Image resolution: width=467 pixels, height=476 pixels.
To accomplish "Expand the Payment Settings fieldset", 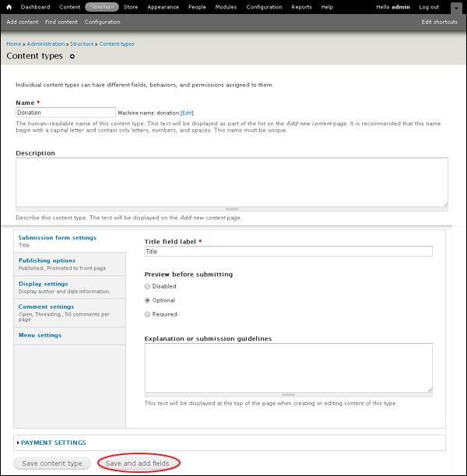I will pyautogui.click(x=53, y=443).
